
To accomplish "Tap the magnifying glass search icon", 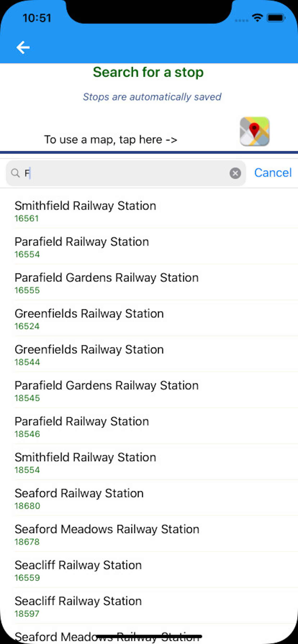I will point(15,173).
